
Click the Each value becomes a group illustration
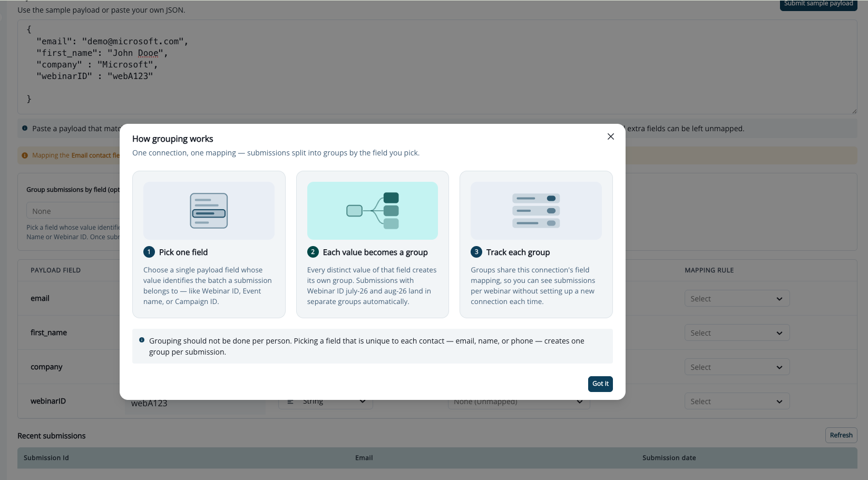[x=373, y=211]
